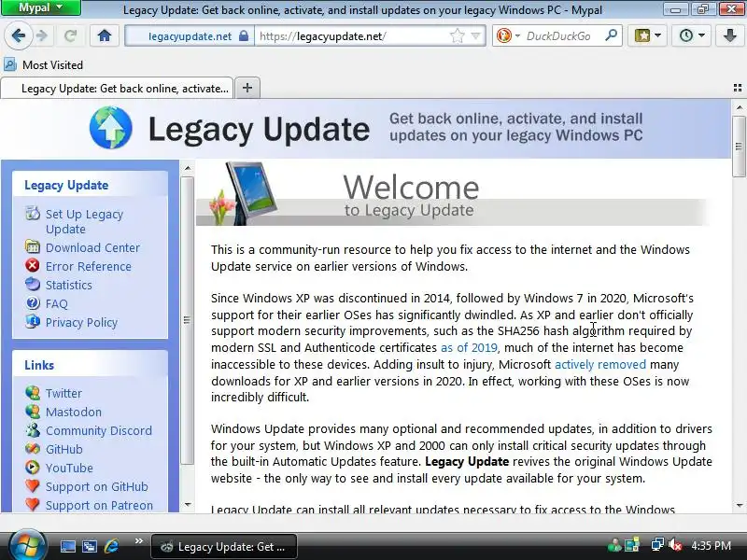Open the YouTube link
This screenshot has height=560, width=747.
[69, 469]
